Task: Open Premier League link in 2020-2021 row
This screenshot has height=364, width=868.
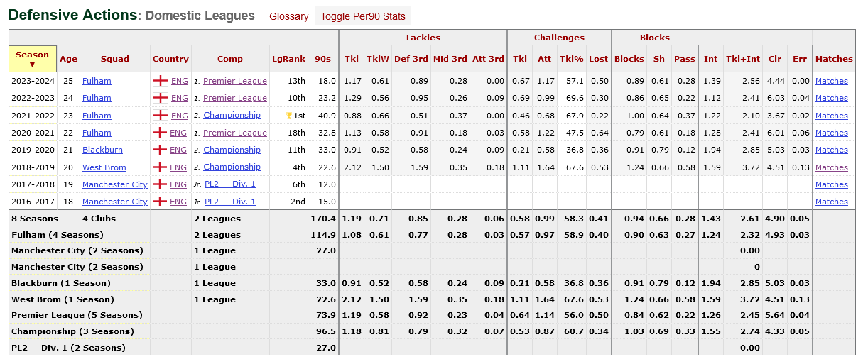Action: 234,133
